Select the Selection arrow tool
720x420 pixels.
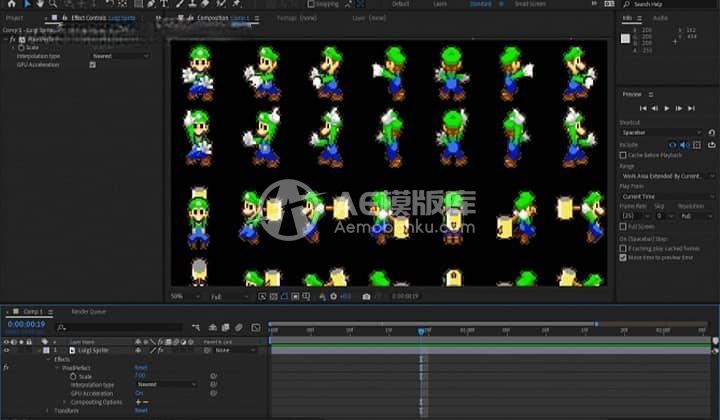[26, 4]
